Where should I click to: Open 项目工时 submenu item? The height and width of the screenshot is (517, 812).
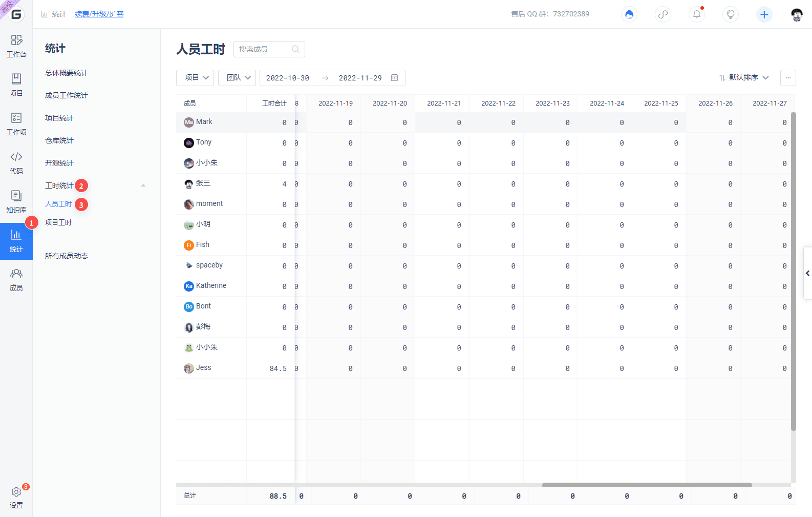58,222
